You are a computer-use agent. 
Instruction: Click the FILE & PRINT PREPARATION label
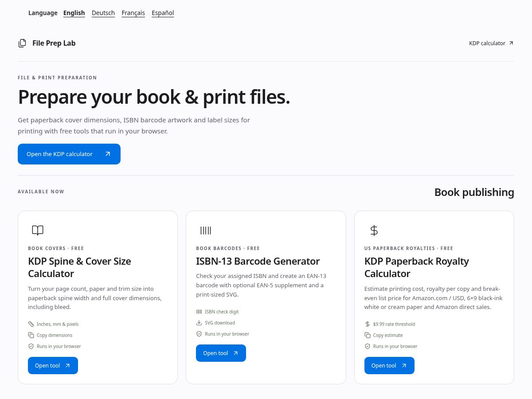(x=57, y=78)
